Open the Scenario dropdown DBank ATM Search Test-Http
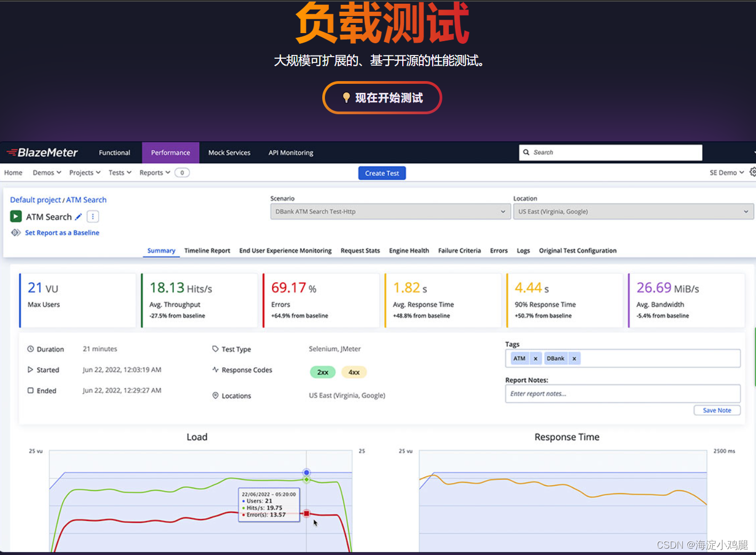This screenshot has height=555, width=756. [x=390, y=211]
